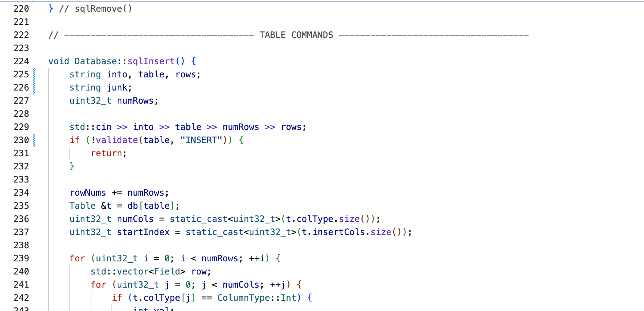Click line number 229 in the gutter

coord(21,127)
